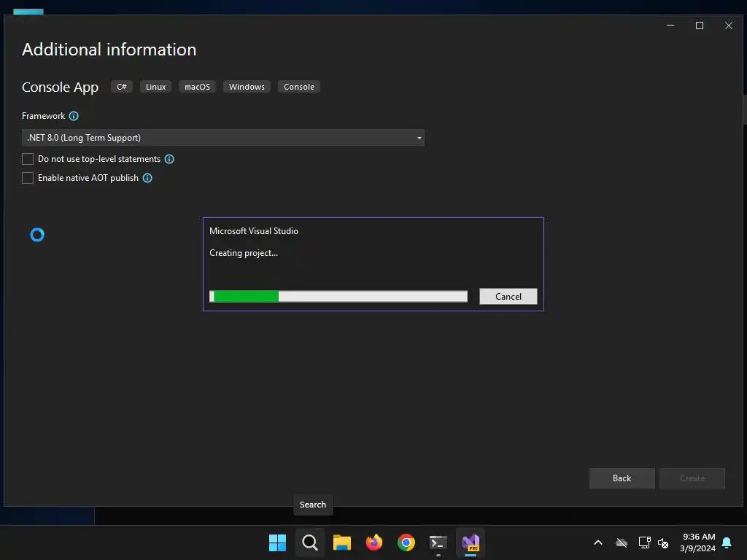Open the Framework .NET 8.0 dropdown

223,138
